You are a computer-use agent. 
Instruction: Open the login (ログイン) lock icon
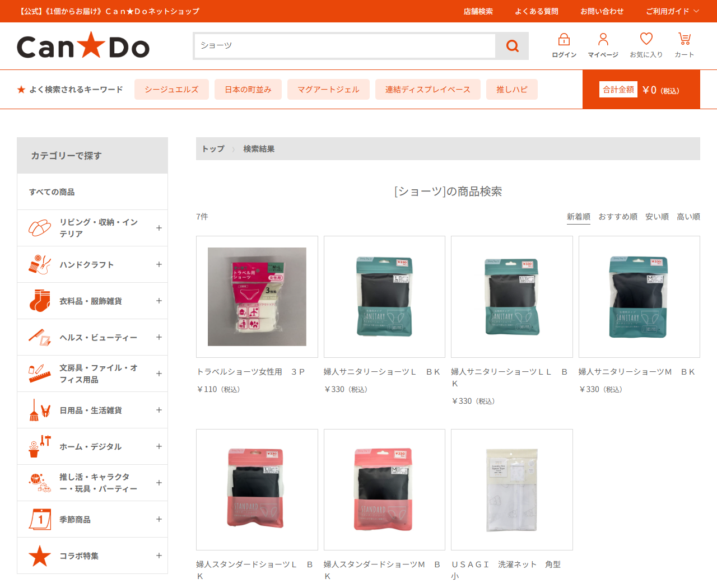click(564, 39)
